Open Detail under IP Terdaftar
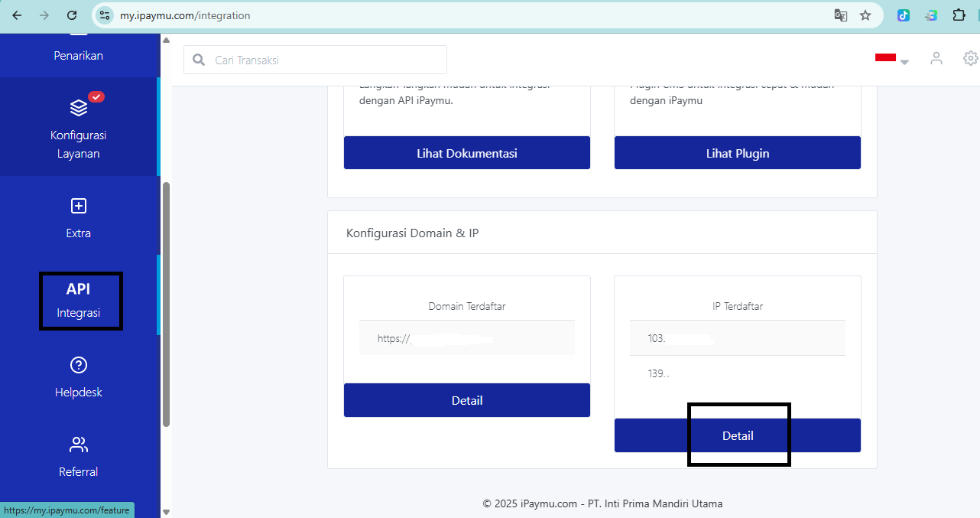 pos(738,435)
